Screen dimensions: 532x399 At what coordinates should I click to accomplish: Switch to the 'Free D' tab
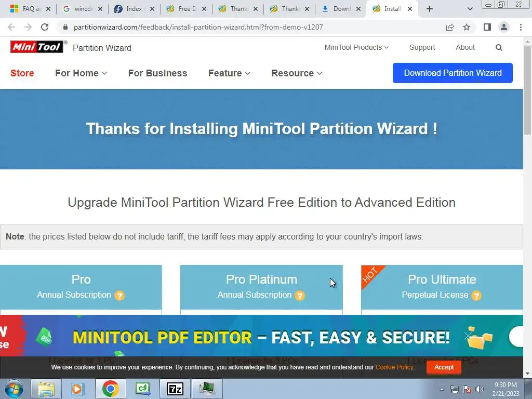[186, 9]
